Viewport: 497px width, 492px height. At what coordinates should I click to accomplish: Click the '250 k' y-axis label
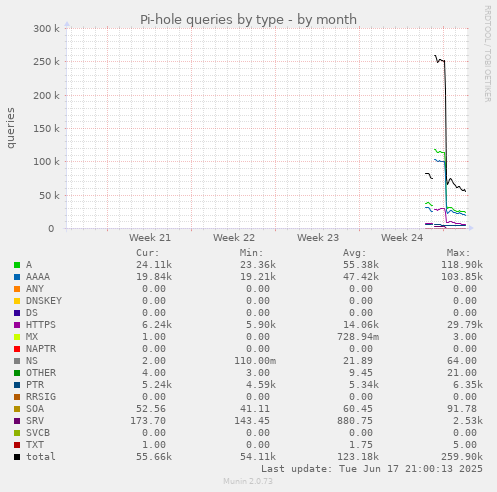[46, 62]
